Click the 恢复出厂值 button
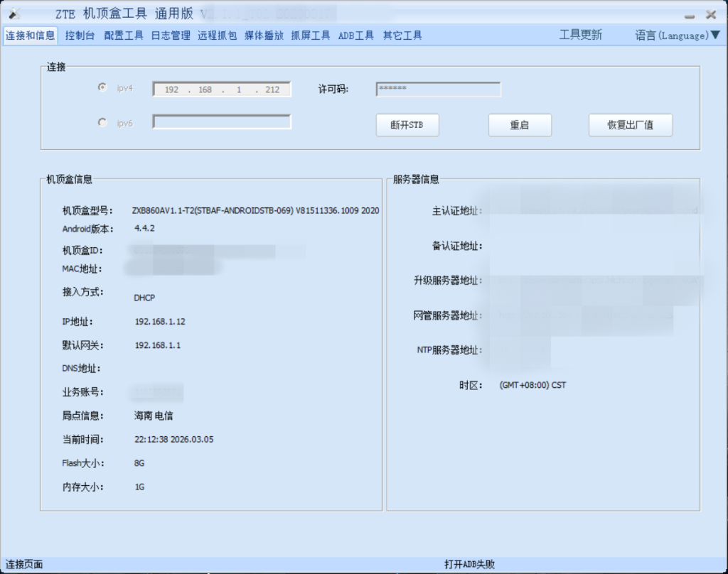Screen dimensions: 728x574 click(630, 125)
